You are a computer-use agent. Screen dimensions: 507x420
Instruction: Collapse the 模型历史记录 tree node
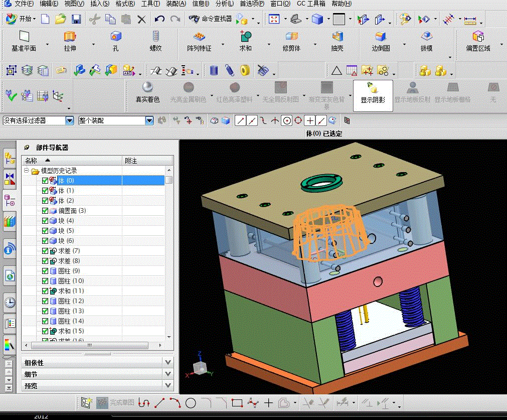click(27, 171)
